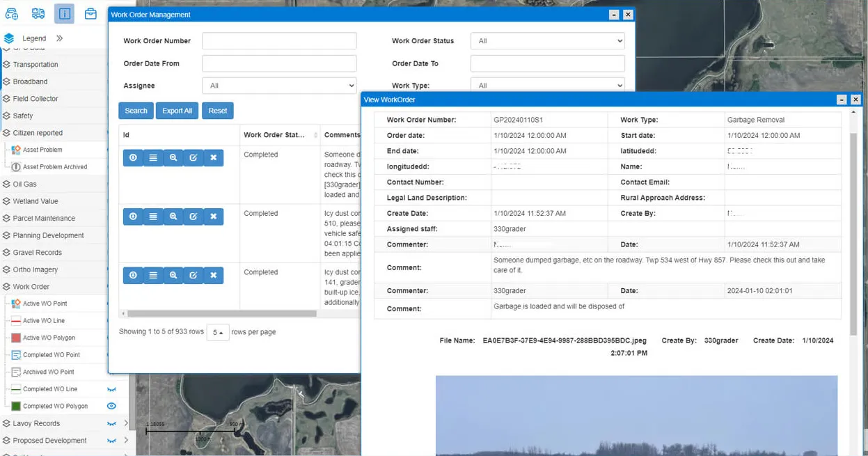Open the Work Order Status dropdown
Screen dimensions: 868x456
click(x=547, y=41)
